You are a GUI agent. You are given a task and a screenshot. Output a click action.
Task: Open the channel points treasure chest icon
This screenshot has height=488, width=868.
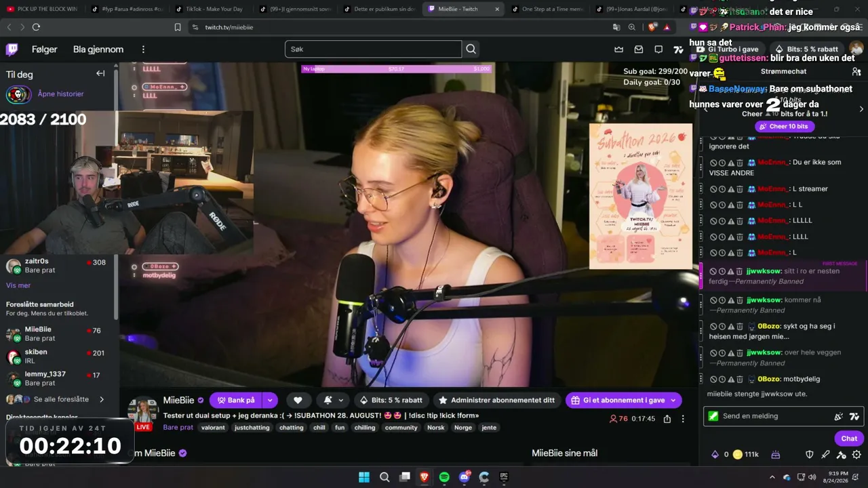coord(776,455)
